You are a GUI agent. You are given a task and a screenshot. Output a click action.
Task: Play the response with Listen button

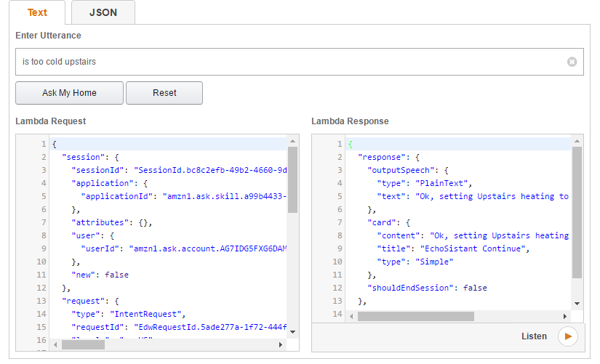567,336
